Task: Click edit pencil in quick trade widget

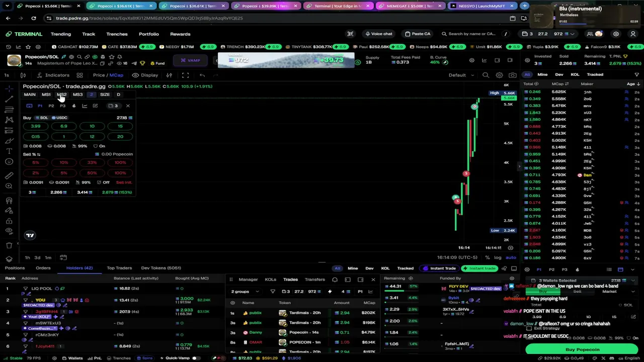Action: (95, 106)
